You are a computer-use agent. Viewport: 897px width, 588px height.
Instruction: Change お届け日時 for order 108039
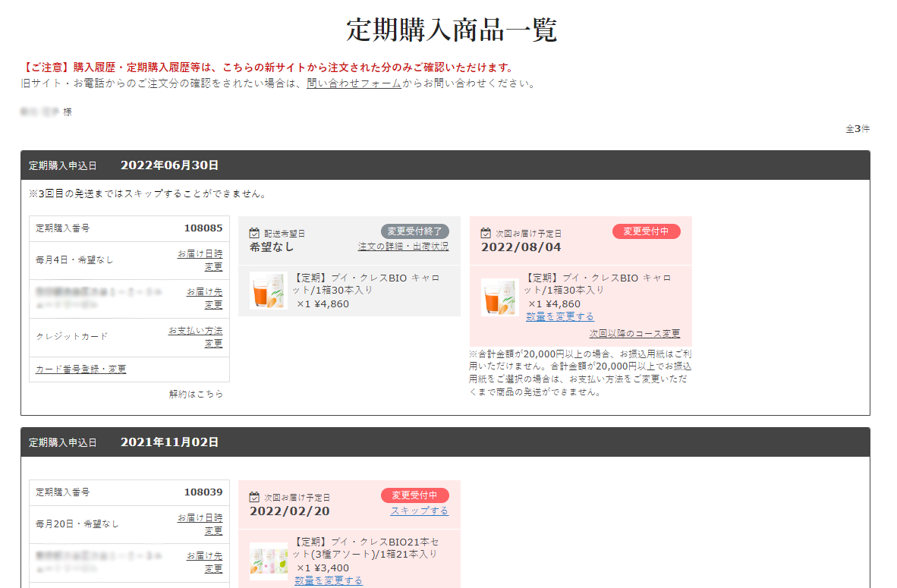click(200, 524)
